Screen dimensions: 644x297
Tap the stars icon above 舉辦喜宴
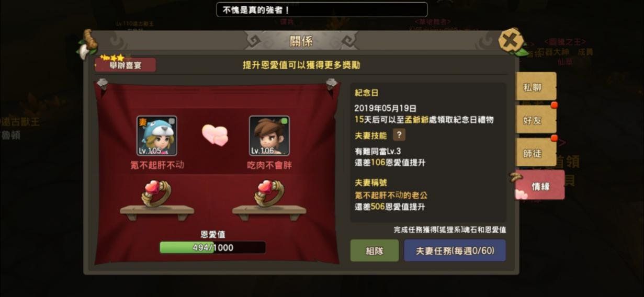(x=111, y=56)
